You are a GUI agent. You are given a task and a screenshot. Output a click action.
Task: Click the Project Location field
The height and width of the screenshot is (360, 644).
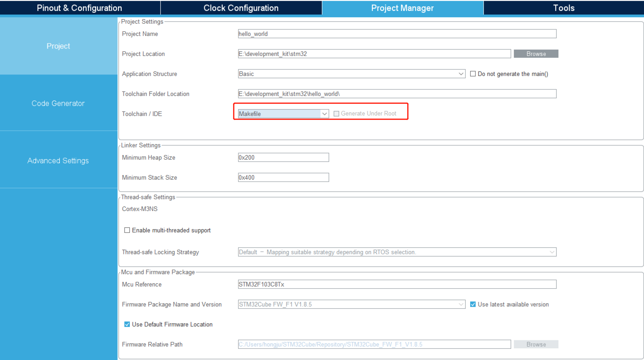(x=374, y=54)
